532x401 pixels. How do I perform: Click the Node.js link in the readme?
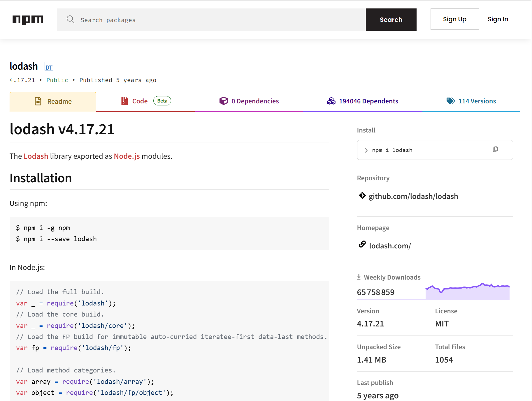click(x=126, y=156)
